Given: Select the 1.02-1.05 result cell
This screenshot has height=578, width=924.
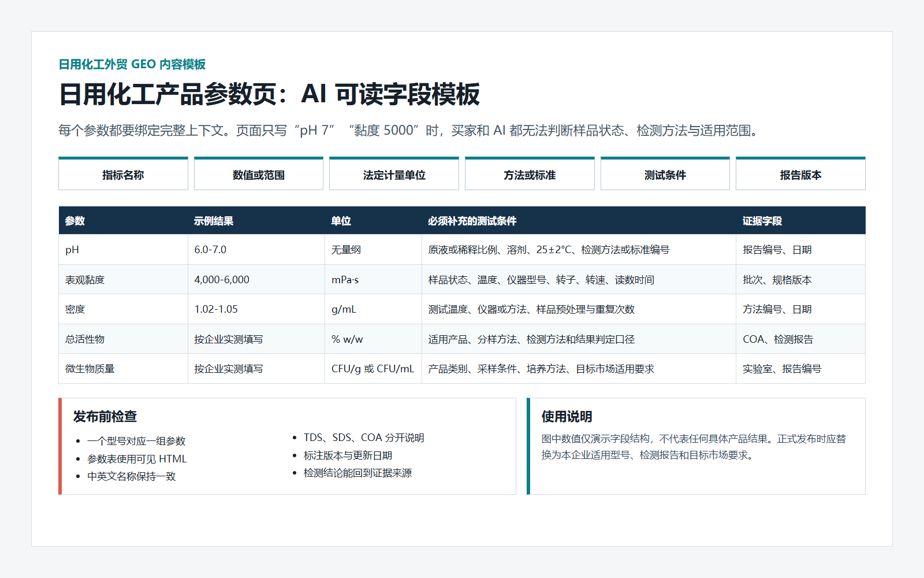Looking at the screenshot, I should (x=256, y=309).
